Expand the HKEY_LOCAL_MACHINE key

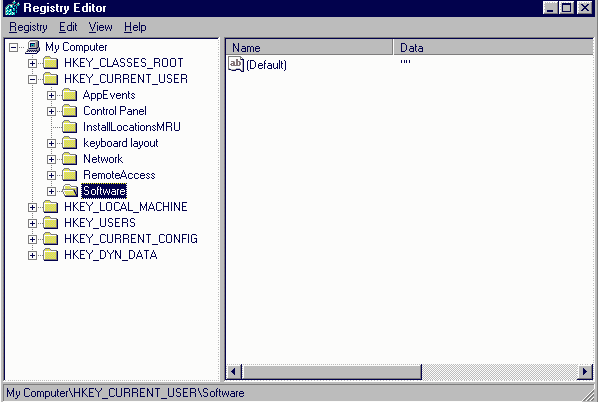[x=32, y=207]
